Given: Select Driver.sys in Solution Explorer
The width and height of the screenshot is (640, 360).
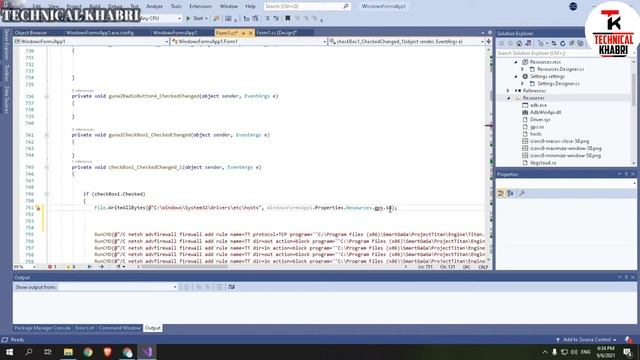Looking at the screenshot, I should pyautogui.click(x=540, y=120).
